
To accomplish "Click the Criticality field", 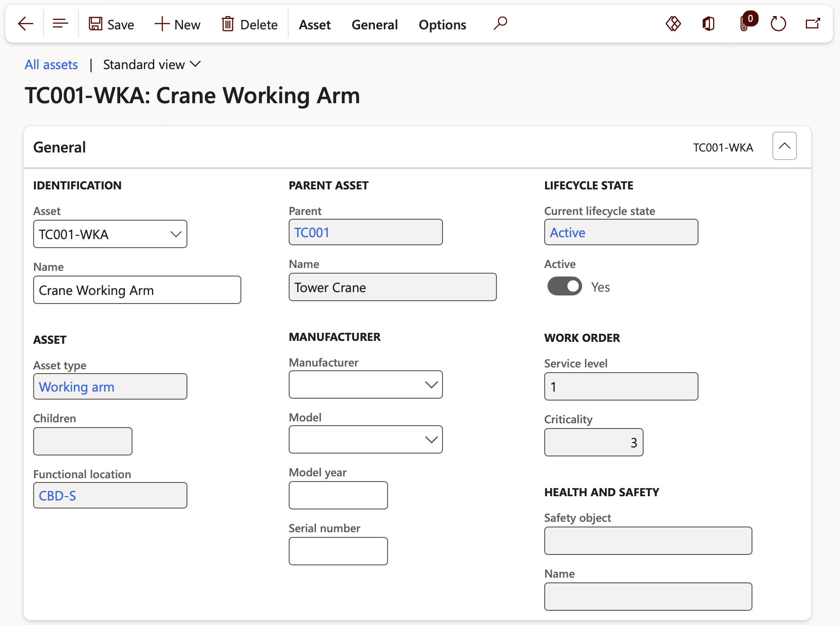I will (594, 442).
